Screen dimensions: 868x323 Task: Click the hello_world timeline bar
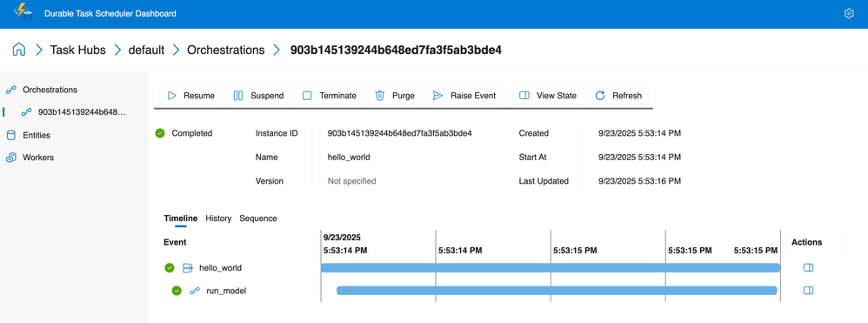click(551, 267)
